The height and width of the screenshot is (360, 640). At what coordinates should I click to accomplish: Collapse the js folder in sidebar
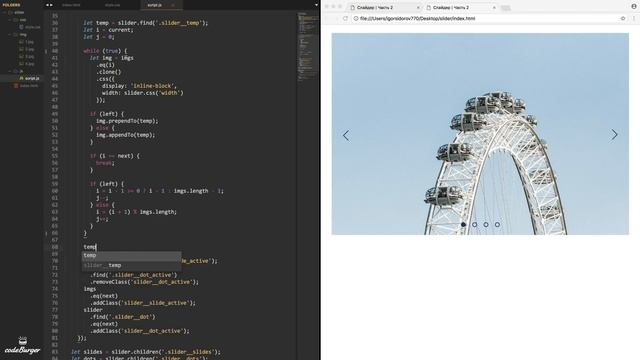tap(10, 71)
